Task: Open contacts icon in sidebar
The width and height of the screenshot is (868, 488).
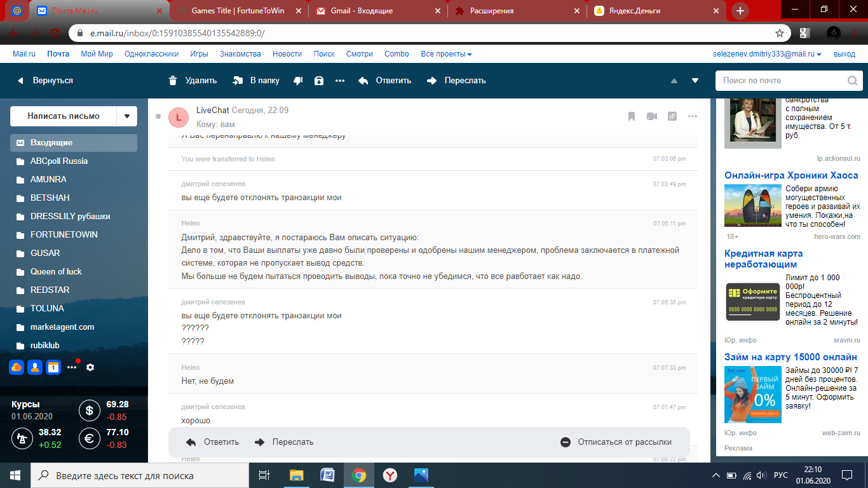Action: pyautogui.click(x=35, y=367)
